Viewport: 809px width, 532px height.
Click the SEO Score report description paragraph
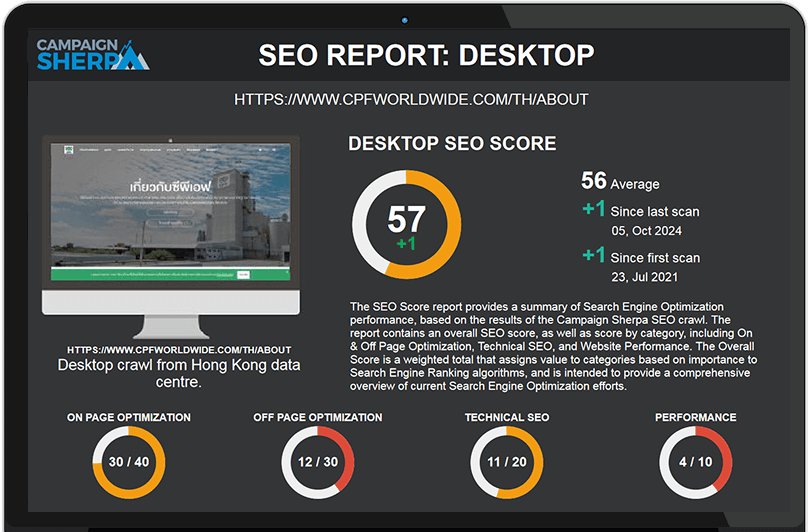pyautogui.click(x=554, y=346)
